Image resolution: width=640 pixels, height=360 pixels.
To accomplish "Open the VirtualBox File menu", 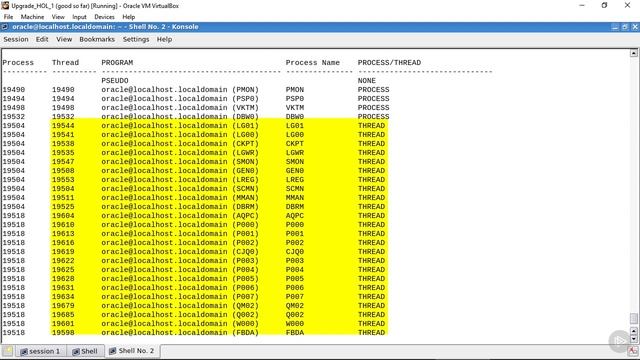I will tap(8, 17).
